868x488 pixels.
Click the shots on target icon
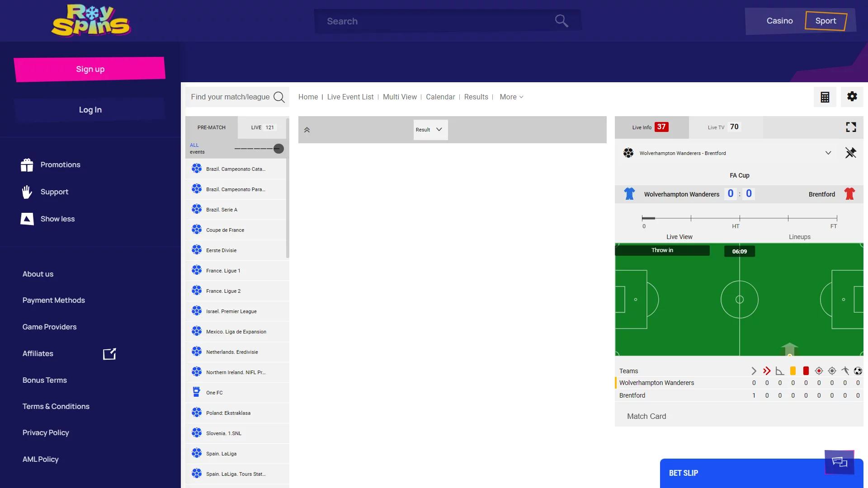819,371
